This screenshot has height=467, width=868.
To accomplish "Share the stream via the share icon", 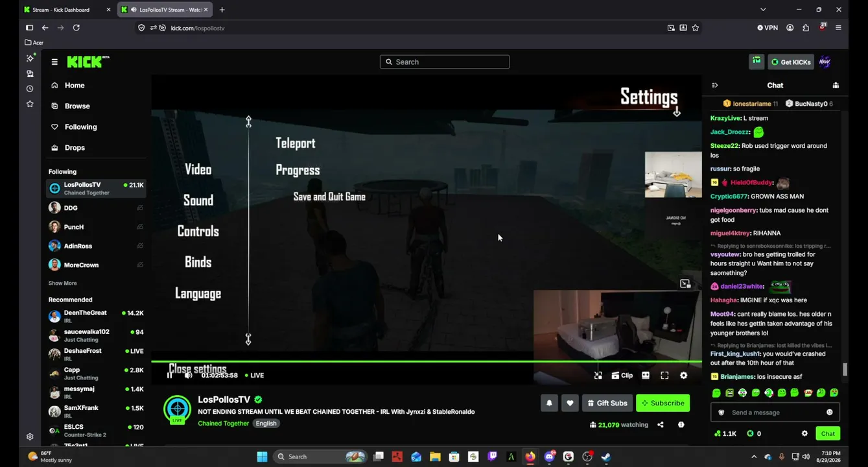I will click(661, 425).
